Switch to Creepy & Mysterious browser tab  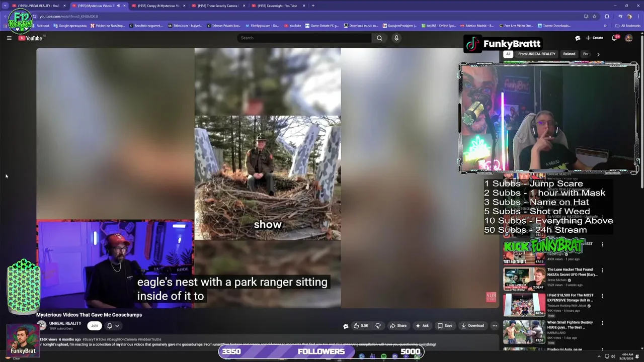click(158, 6)
